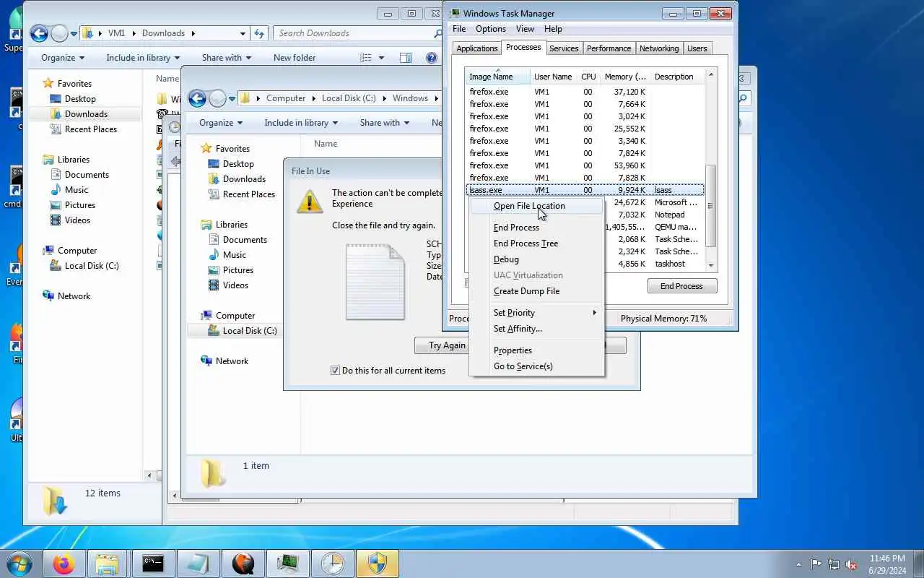Click the forward arrow in Downloads window
Screen dimensions: 924x578
(59, 33)
